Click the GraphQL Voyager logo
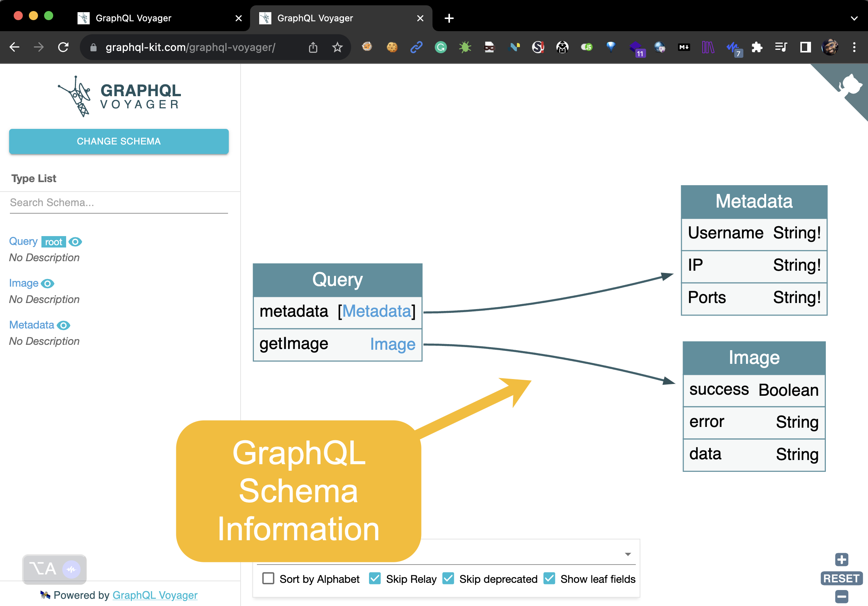 click(119, 96)
